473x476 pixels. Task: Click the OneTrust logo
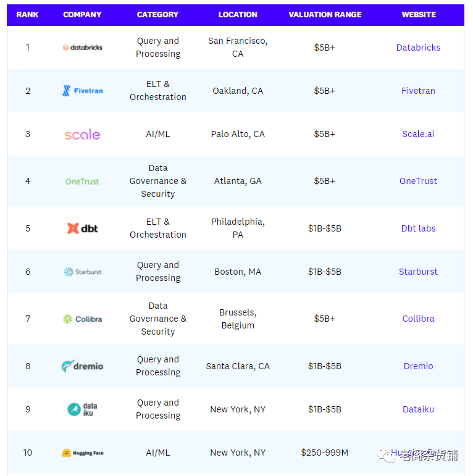82,182
